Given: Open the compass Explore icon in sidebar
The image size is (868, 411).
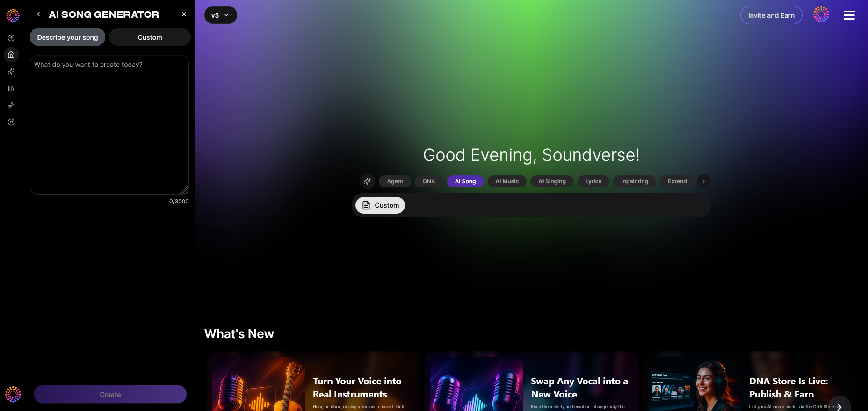Looking at the screenshot, I should 11,122.
